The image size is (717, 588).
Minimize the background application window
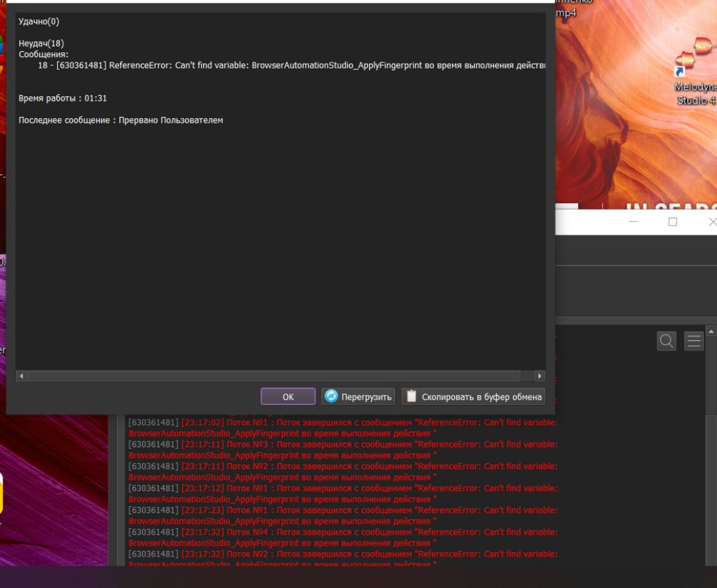[633, 222]
